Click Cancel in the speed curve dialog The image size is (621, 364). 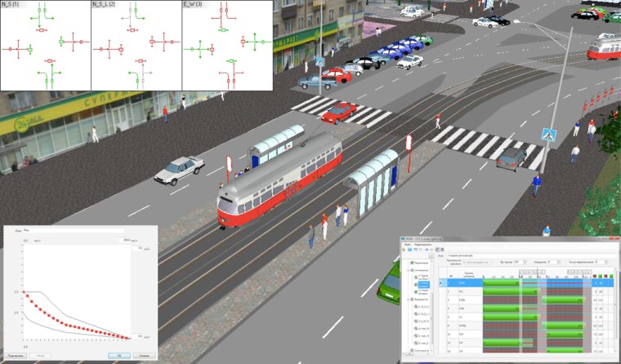pyautogui.click(x=143, y=356)
